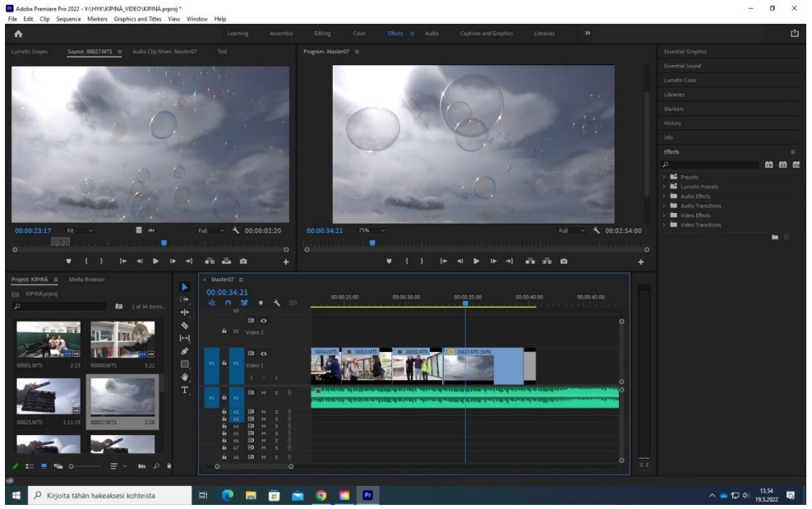812x509 pixels.
Task: Click Mark Out in the Program monitor
Action: click(422, 261)
